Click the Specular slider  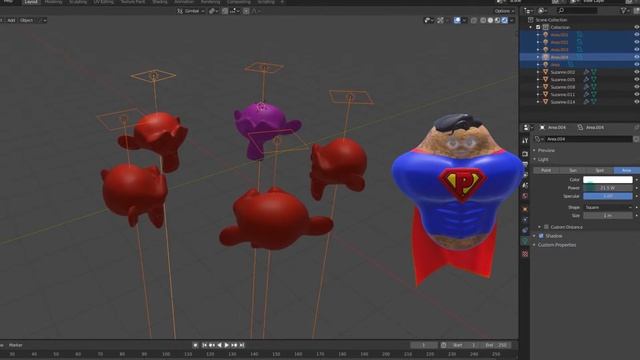pyautogui.click(x=608, y=196)
